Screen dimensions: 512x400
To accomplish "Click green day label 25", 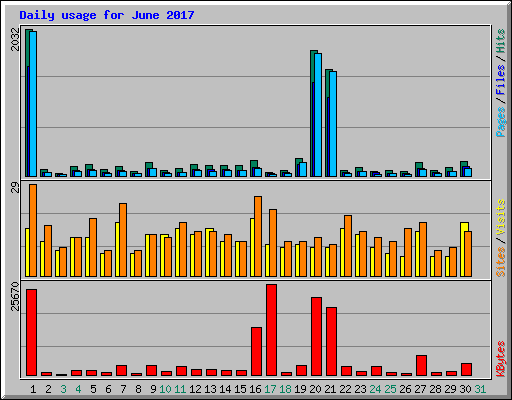I will coord(390,389).
